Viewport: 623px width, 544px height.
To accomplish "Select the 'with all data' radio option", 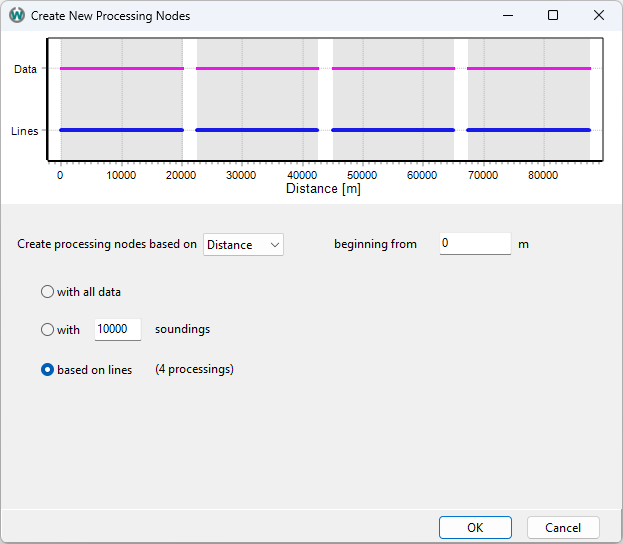I will 47,292.
